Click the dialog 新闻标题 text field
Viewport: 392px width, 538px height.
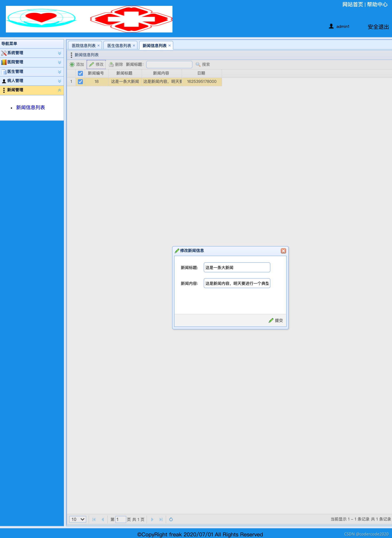tap(237, 268)
